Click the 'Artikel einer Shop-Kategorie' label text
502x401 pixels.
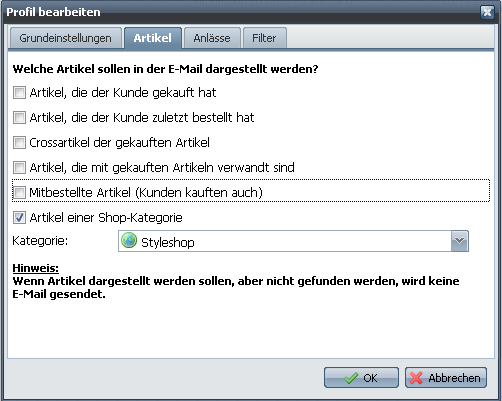(x=106, y=218)
